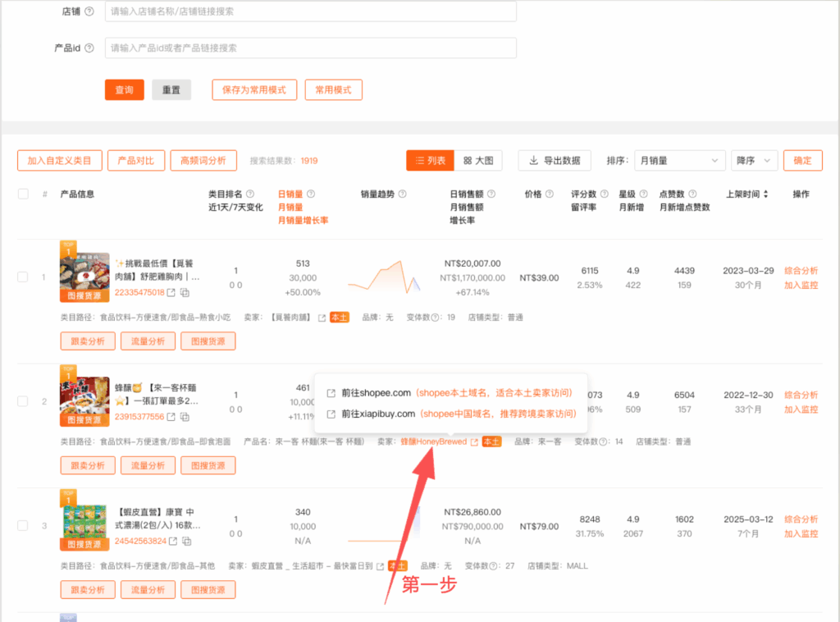Click the help icon next to 店铺 label
The image size is (840, 622).
pos(89,12)
